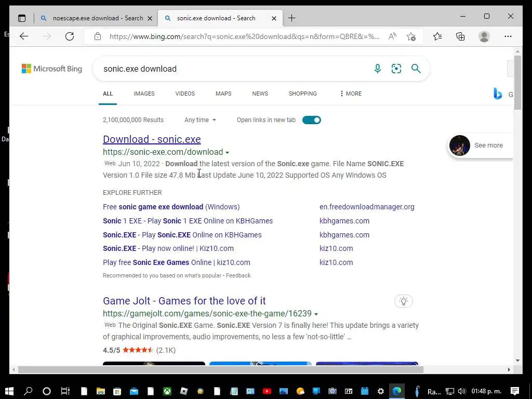Open Edge Settings and more menu
Image resolution: width=532 pixels, height=399 pixels.
(x=508, y=36)
